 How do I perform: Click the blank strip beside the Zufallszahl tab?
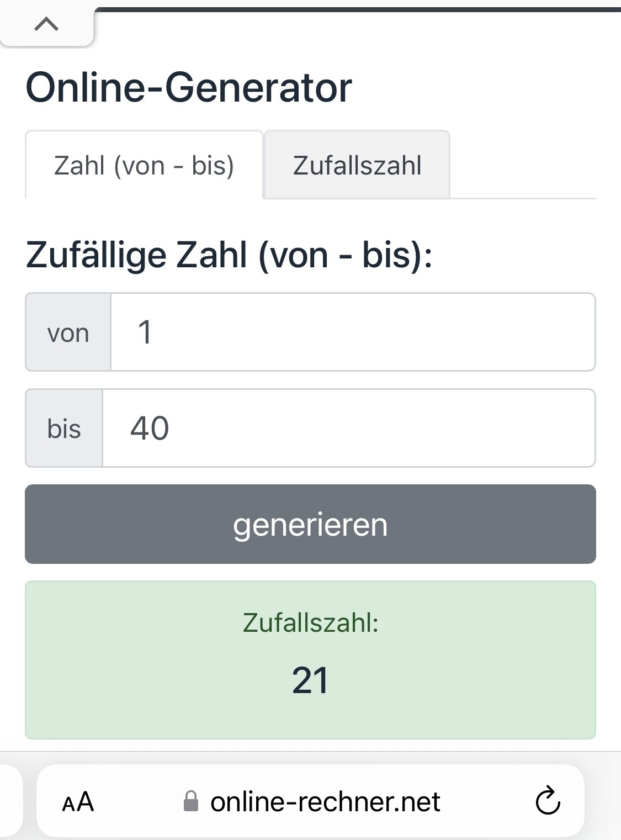(x=523, y=165)
